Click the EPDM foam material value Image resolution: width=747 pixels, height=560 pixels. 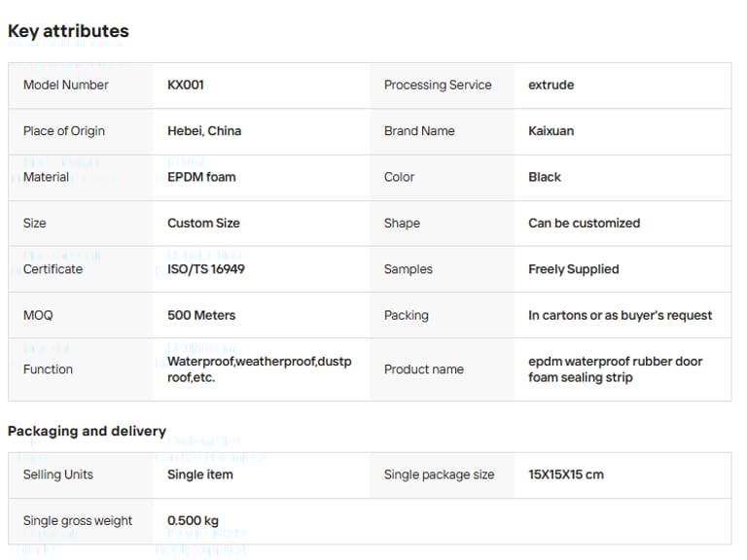click(201, 177)
